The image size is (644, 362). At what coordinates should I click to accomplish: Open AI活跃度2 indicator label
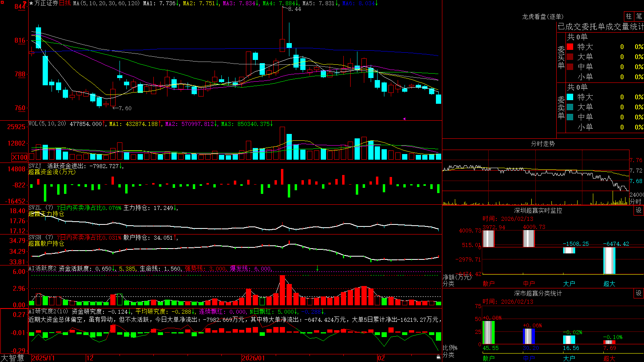pyautogui.click(x=43, y=268)
